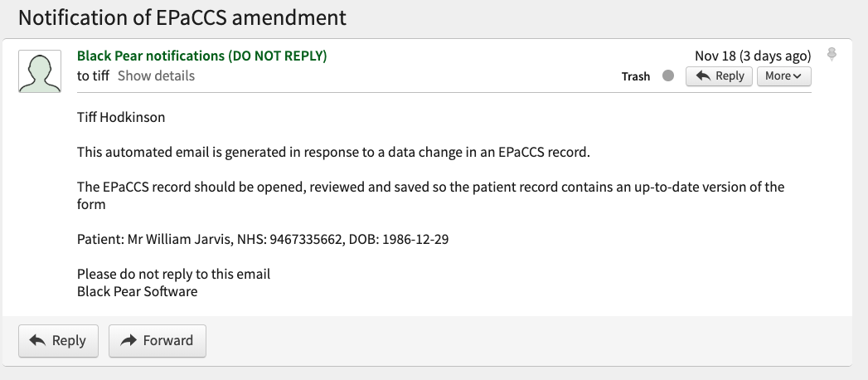Click the greeting name Tiff Hodkinson
Viewport: 868px width, 380px height.
(x=121, y=118)
